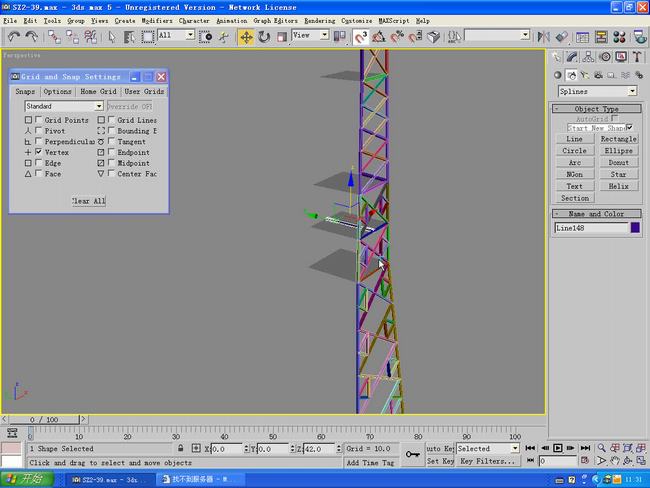This screenshot has width=650, height=488.
Task: Click the Key Filters button
Action: pos(488,461)
